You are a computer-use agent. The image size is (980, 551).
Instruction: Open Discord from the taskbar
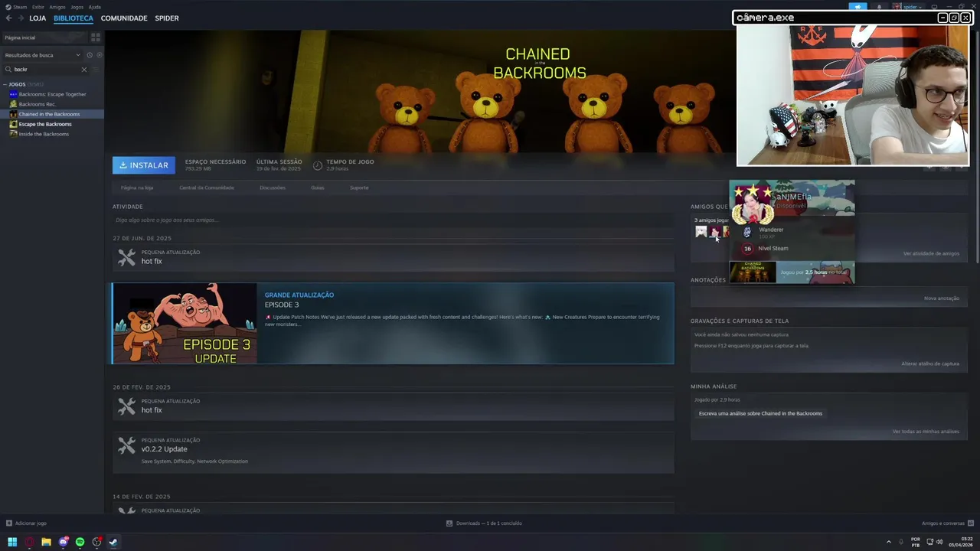[x=64, y=542]
